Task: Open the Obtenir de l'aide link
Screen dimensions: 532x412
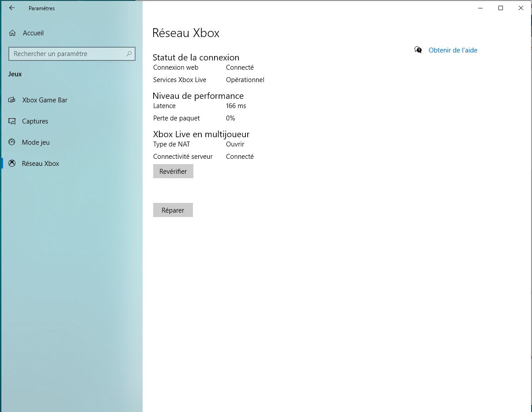Action: (453, 50)
